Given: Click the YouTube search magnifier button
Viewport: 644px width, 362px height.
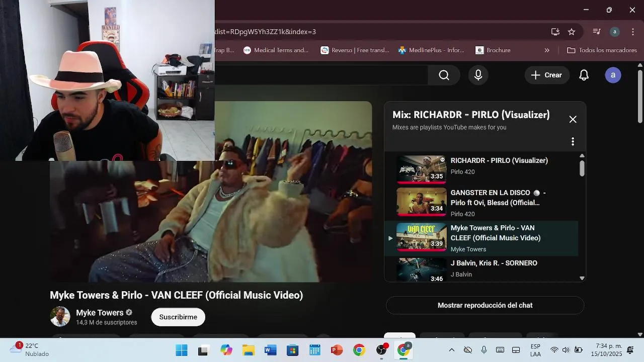Looking at the screenshot, I should click(x=444, y=75).
